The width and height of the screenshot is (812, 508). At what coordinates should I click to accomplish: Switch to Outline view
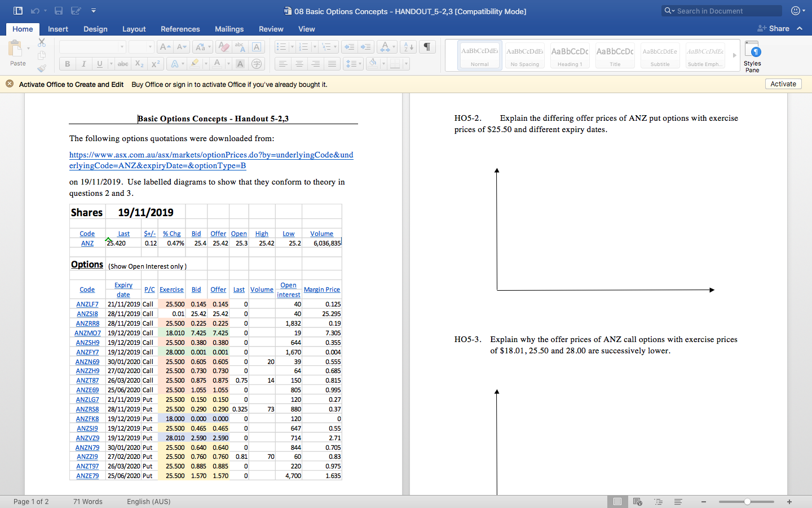[x=658, y=502]
